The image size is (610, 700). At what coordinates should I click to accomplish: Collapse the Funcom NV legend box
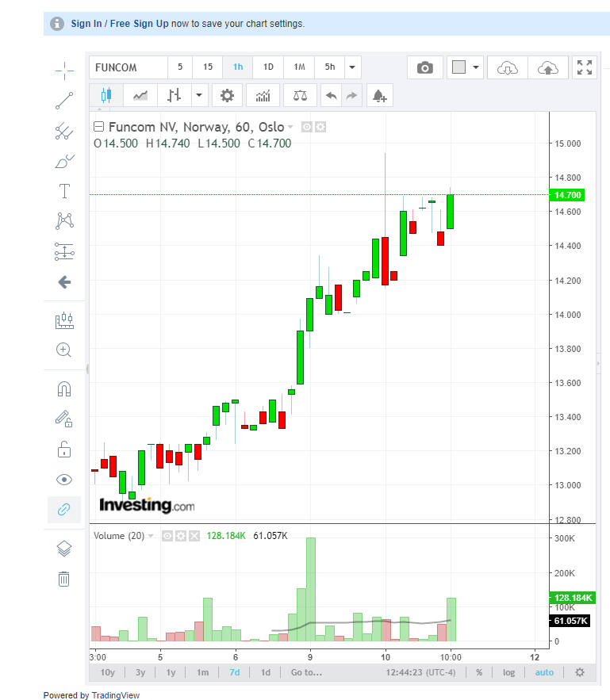pyautogui.click(x=98, y=127)
